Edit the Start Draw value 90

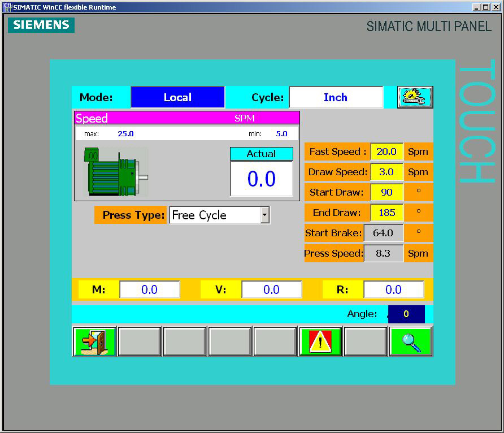point(386,192)
